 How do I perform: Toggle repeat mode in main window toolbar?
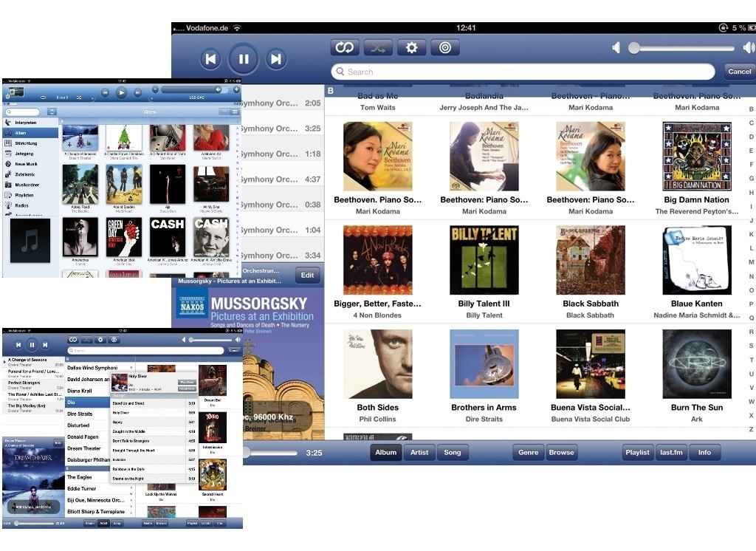tap(345, 47)
